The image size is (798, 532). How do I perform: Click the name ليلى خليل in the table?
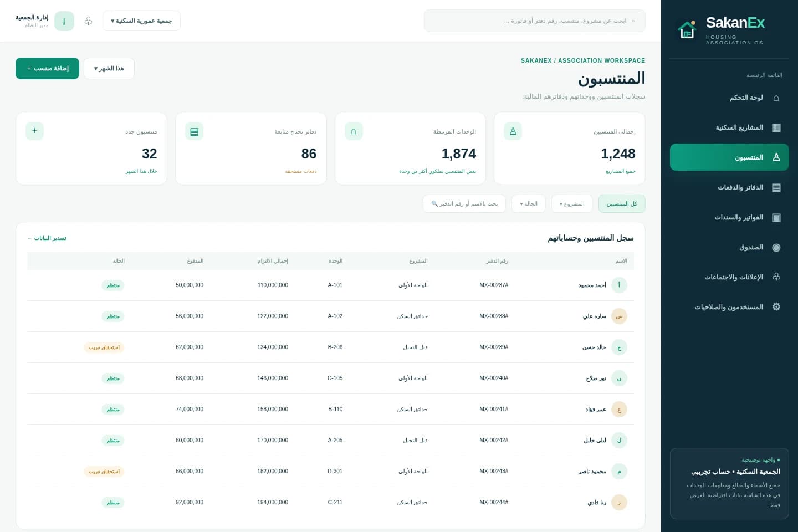click(x=595, y=441)
